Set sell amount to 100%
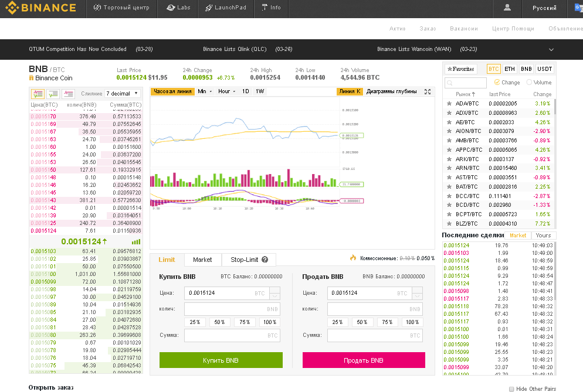The width and height of the screenshot is (583, 392). point(412,322)
